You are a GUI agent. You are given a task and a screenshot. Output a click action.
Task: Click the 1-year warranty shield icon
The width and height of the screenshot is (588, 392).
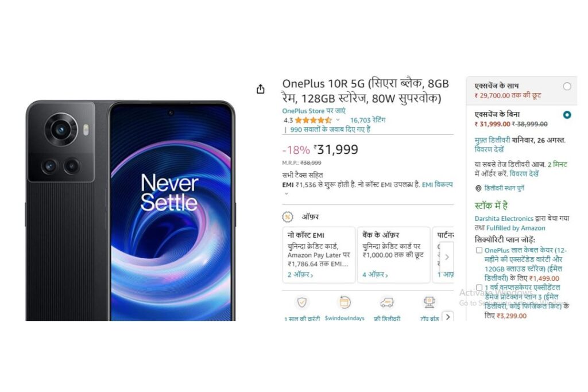(x=302, y=302)
